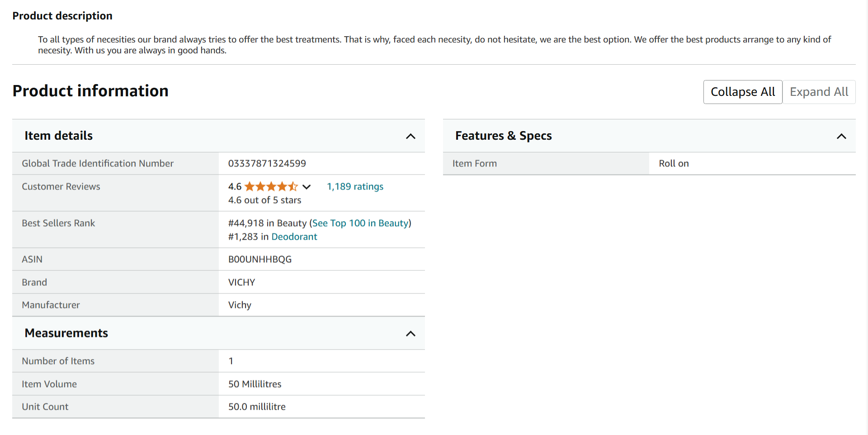Screen dimensions: 868x435
Task: Click the Measurements section title
Action: [x=66, y=333]
